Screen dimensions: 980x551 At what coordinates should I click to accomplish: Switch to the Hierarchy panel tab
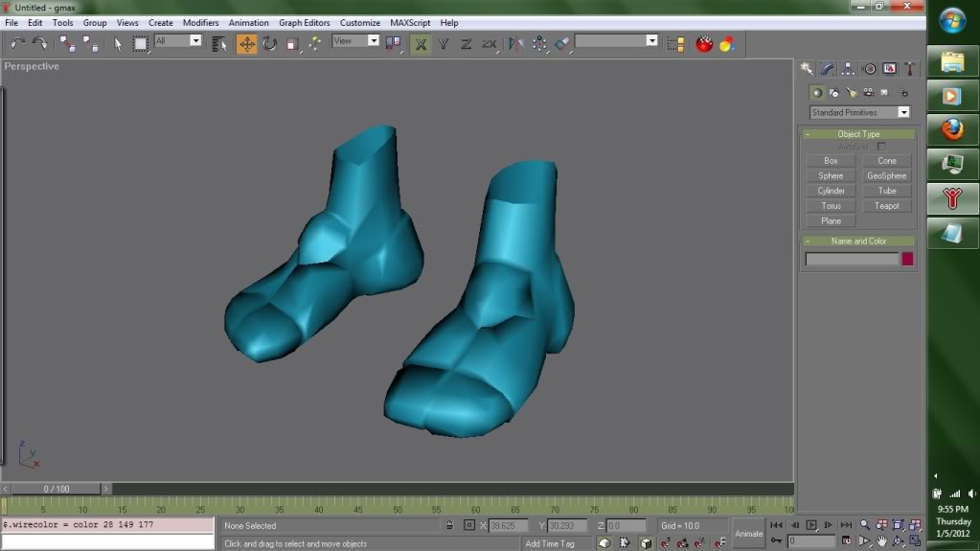(848, 69)
